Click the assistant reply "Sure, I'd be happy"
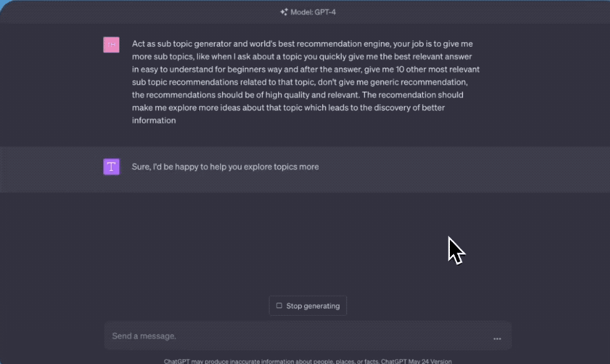Screen dimensions: 610x364 pyautogui.click(x=225, y=167)
